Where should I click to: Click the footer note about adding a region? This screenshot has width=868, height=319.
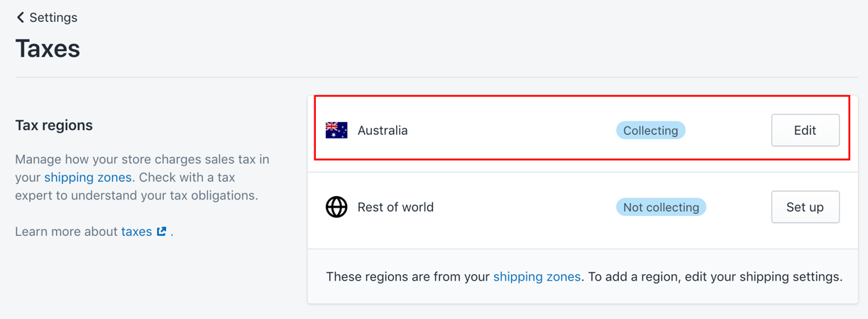(584, 276)
